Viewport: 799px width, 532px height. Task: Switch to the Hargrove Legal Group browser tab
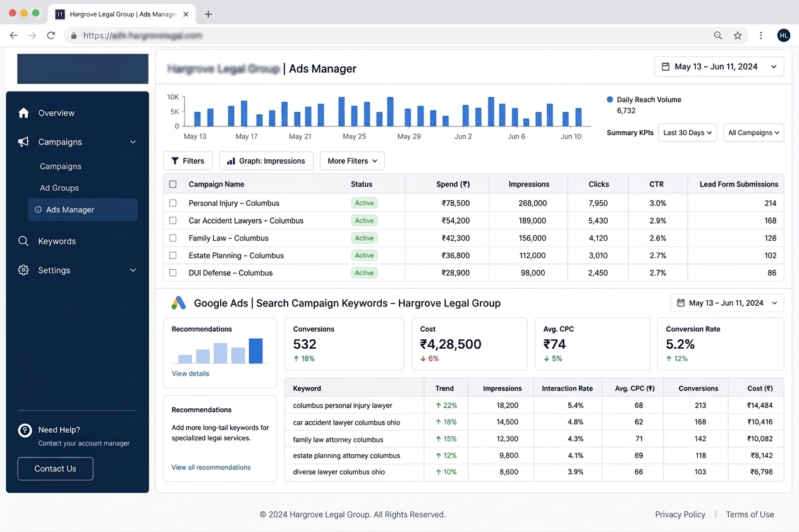[x=121, y=14]
